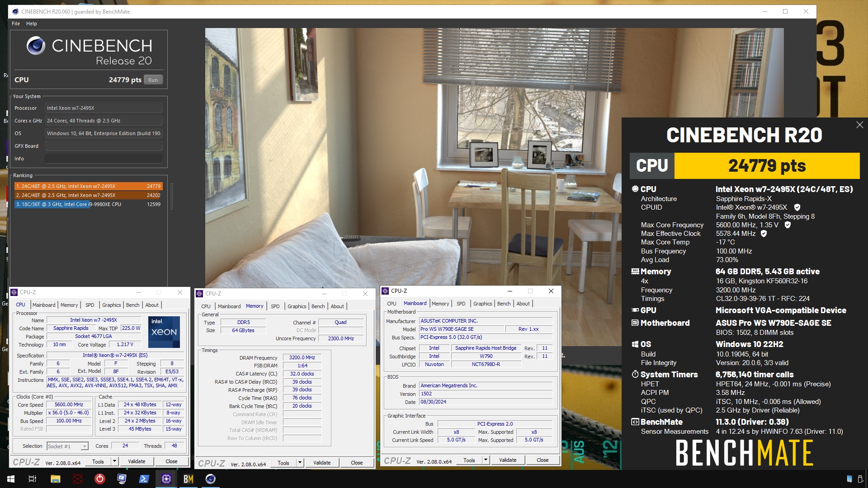Click Validate in the CPU-Z CPU window
Image resolution: width=868 pixels, height=488 pixels.
pos(137,462)
